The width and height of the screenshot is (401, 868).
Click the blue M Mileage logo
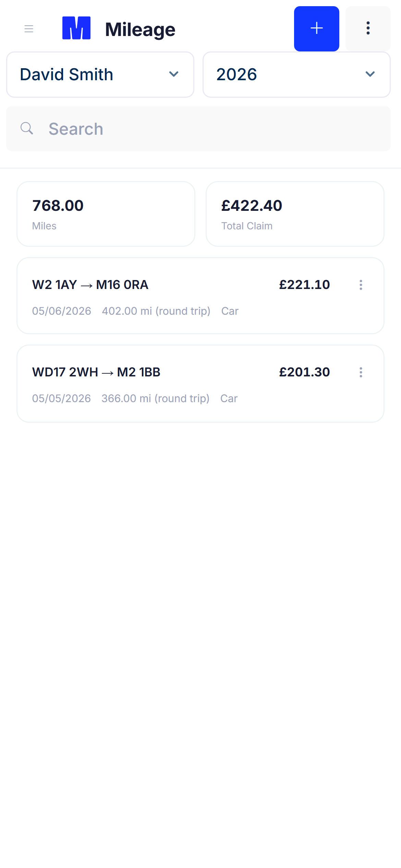[76, 28]
